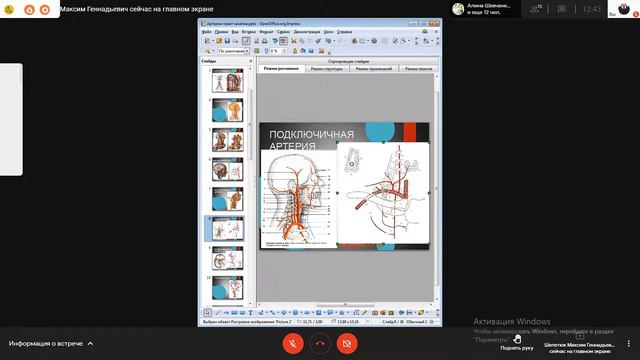Open the Правка menu in Impress
The image size is (640, 360).
pyautogui.click(x=221, y=32)
